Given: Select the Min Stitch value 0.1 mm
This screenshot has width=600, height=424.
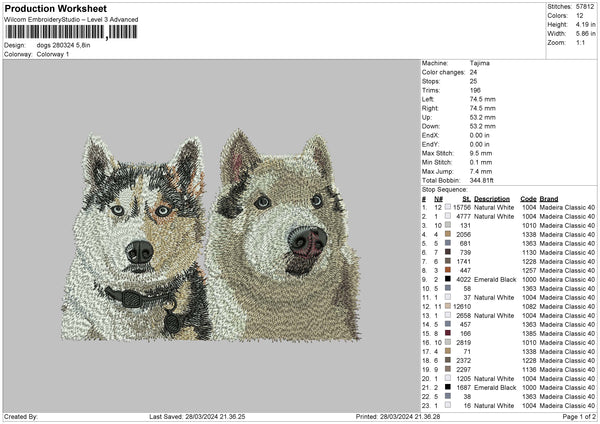Looking at the screenshot, I should pyautogui.click(x=481, y=162).
